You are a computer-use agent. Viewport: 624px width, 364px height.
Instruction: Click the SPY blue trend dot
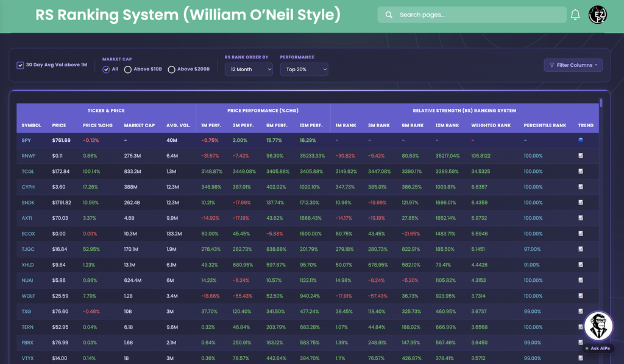point(581,140)
